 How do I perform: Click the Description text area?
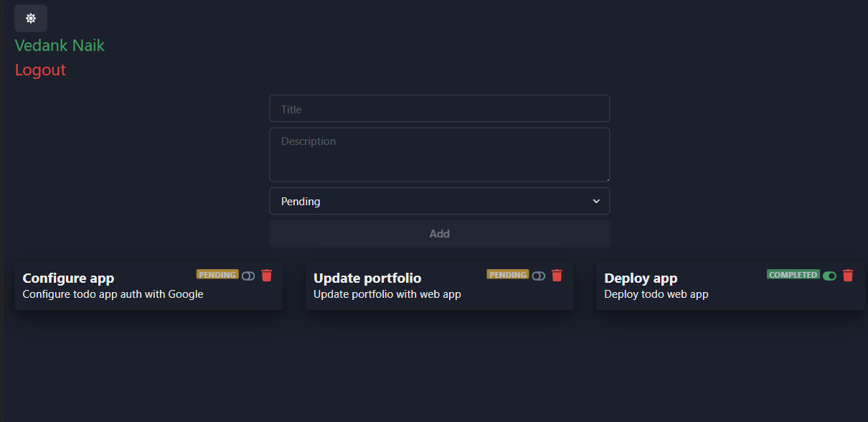[x=439, y=154]
